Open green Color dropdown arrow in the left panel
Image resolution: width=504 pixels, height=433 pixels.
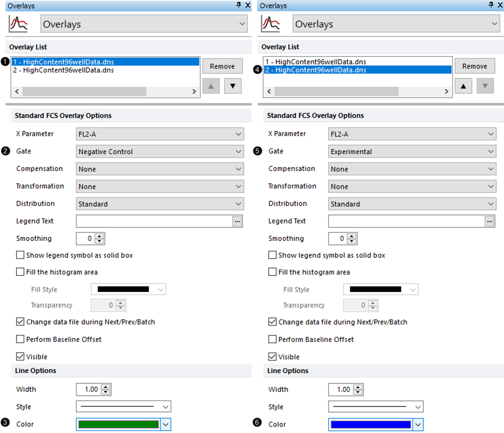point(166,424)
